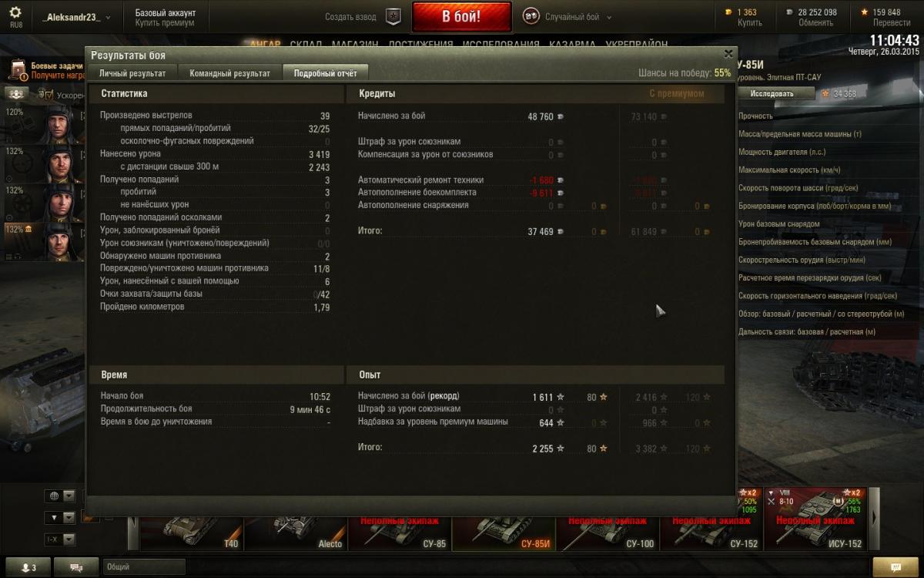Screen dimensions: 924x578
Task: Open the vehicle type filter dropdown
Action: pos(60,517)
